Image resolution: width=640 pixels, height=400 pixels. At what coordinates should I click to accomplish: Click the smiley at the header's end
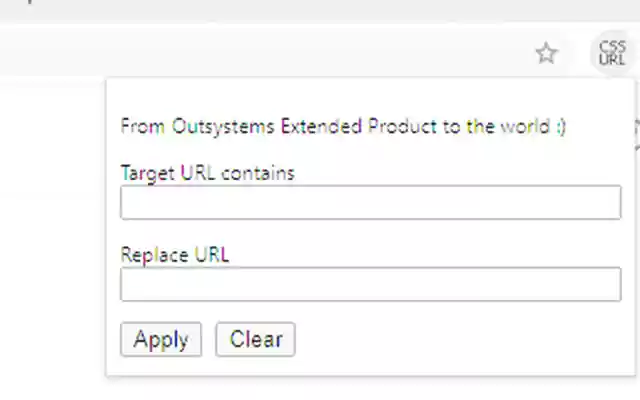pyautogui.click(x=560, y=127)
